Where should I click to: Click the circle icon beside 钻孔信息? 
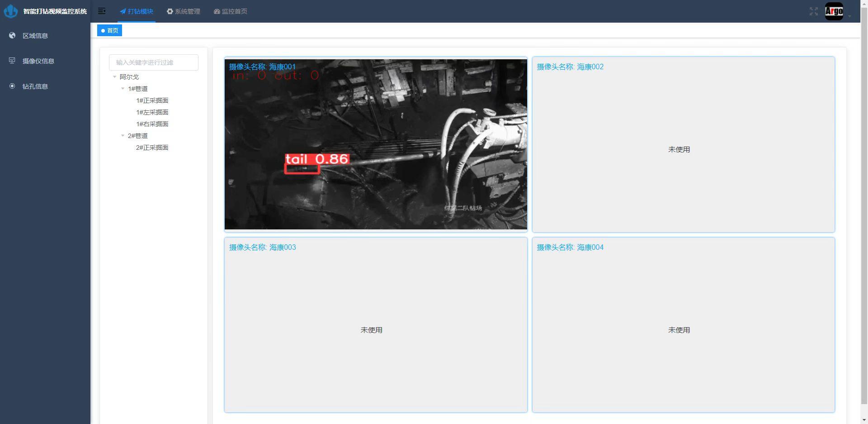click(12, 86)
